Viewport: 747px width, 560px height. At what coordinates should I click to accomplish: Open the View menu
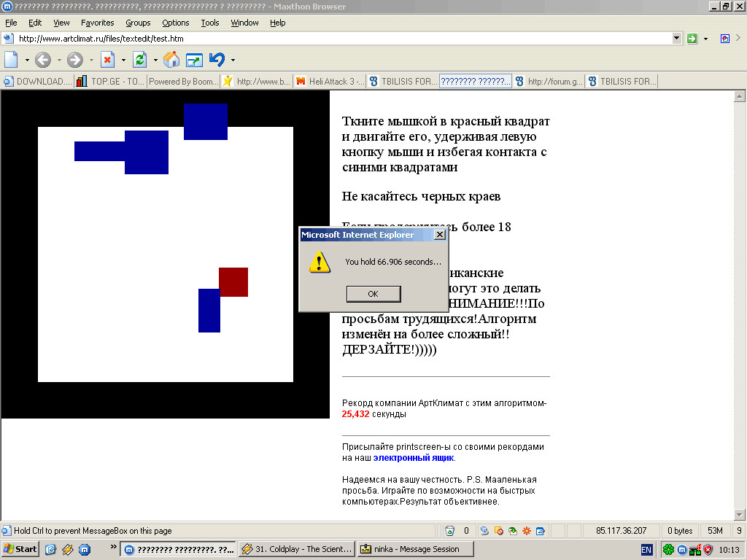pyautogui.click(x=61, y=23)
